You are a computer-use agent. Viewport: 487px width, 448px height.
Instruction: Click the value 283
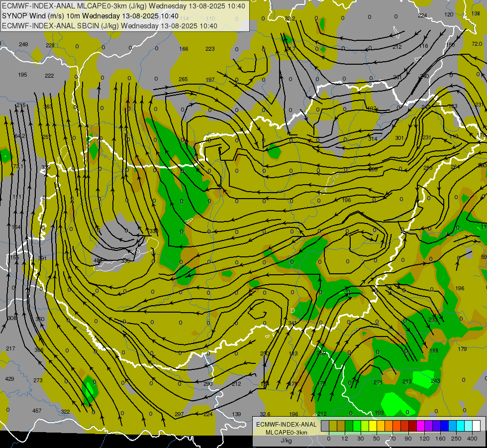[x=428, y=168]
